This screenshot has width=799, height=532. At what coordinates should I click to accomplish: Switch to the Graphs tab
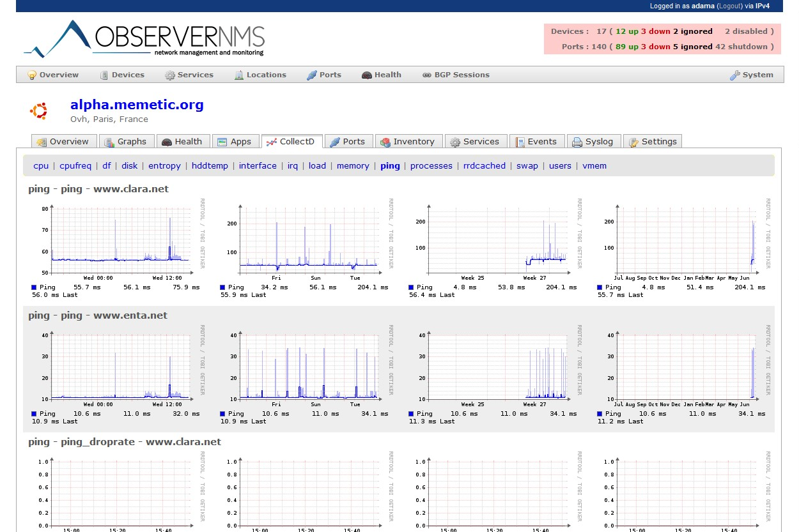pyautogui.click(x=126, y=142)
